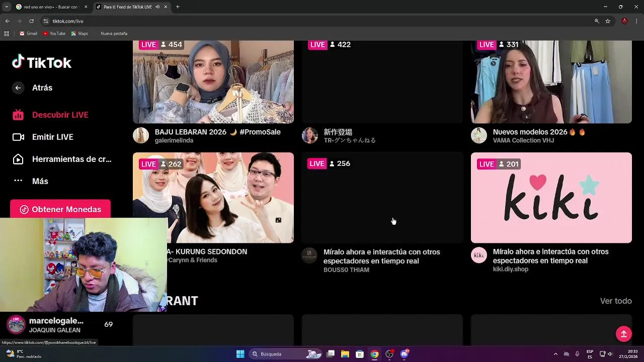Viewport: 644px width, 362px height.
Task: Close the TikTok LIVE tab
Action: [166, 7]
